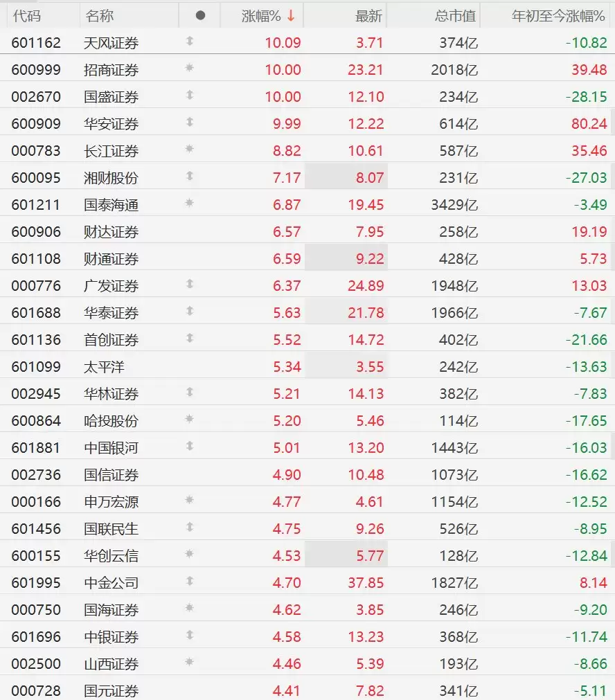Select stock code 600864

(36, 420)
